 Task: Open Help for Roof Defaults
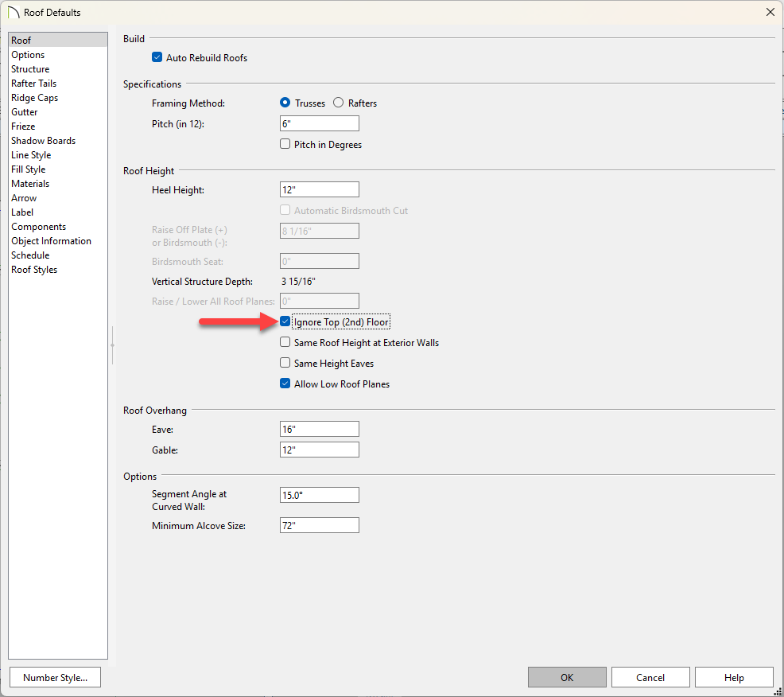(x=734, y=677)
